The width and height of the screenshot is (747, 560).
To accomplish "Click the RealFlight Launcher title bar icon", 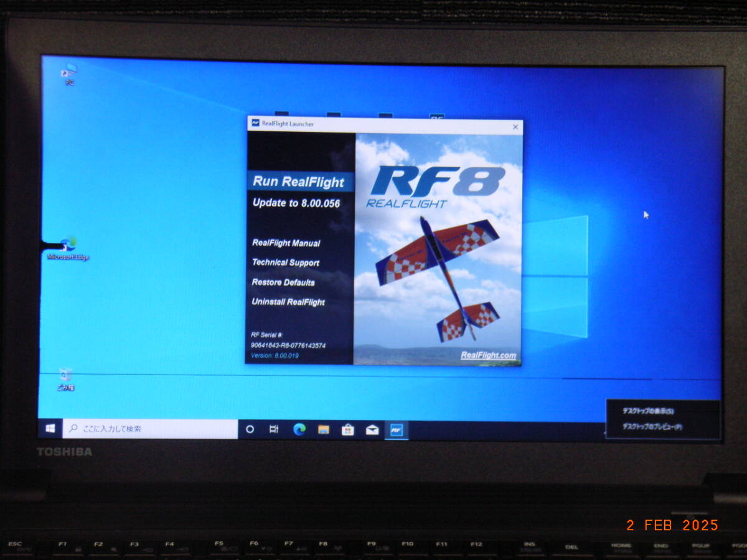I will [255, 123].
